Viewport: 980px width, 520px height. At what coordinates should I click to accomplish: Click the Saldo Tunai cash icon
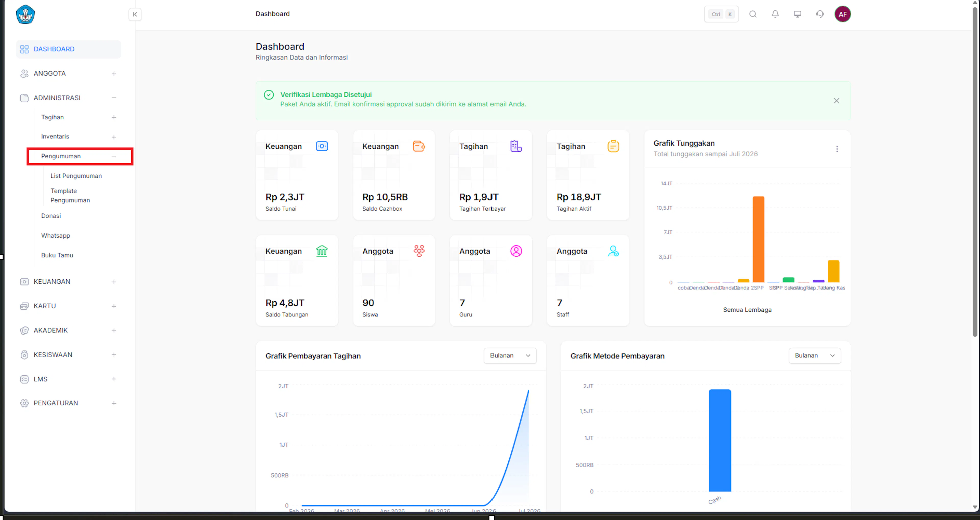click(x=322, y=146)
